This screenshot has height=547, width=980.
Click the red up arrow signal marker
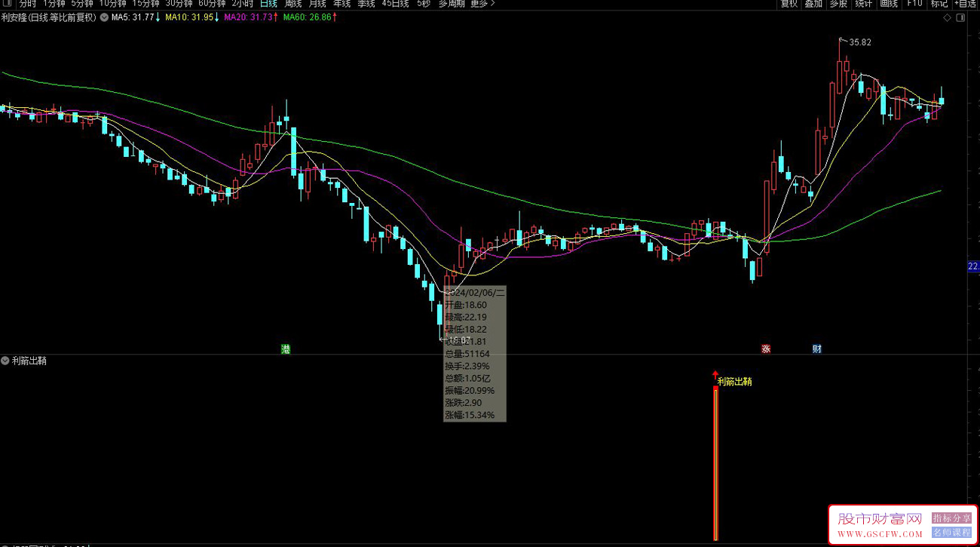tap(715, 376)
